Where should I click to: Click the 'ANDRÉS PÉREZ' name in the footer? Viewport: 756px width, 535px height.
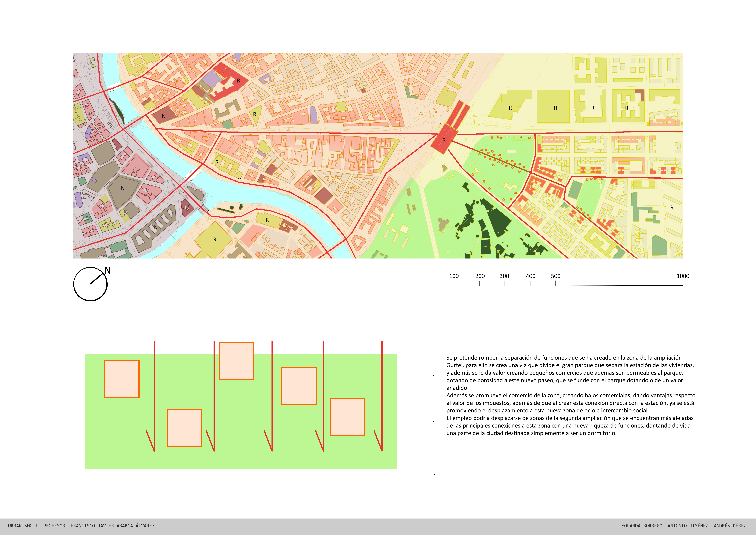coord(730,526)
